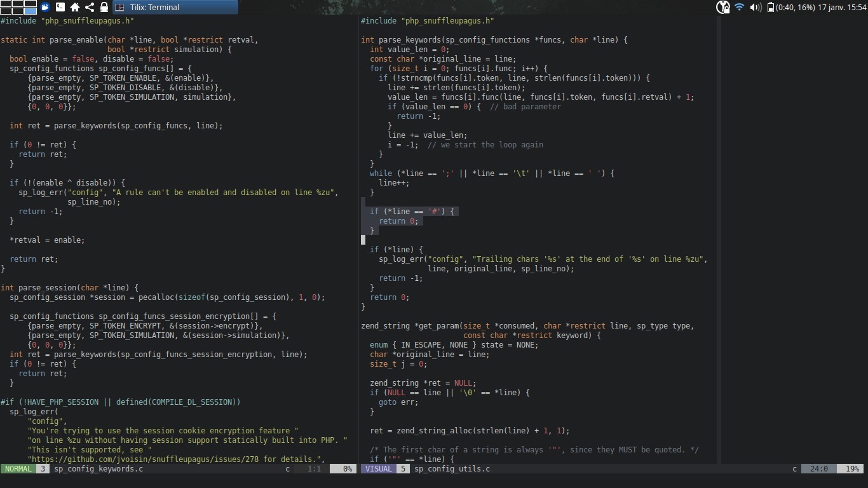Screen dimensions: 868x488
Task: Open the 17 janv. 15:54 clock
Action: tap(841, 7)
